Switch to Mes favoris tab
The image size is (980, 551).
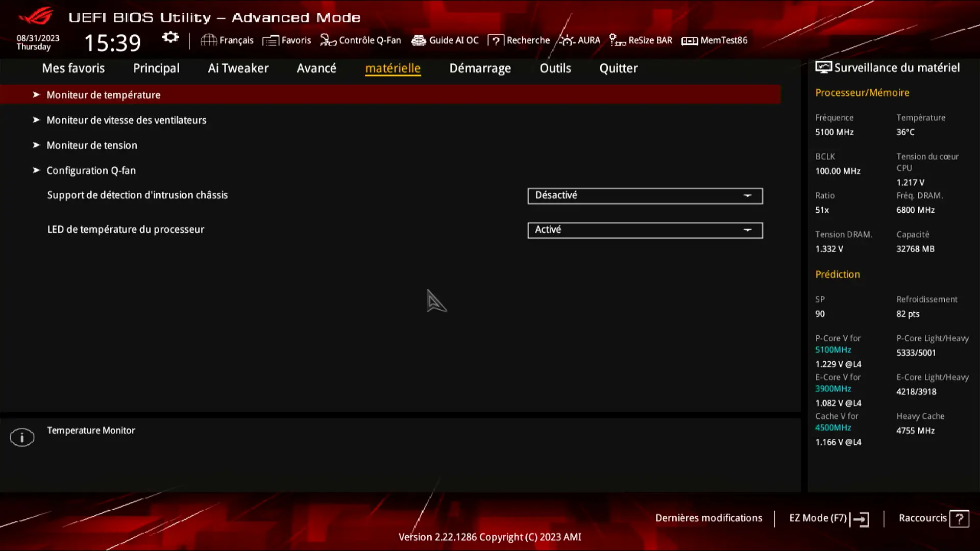click(x=73, y=68)
